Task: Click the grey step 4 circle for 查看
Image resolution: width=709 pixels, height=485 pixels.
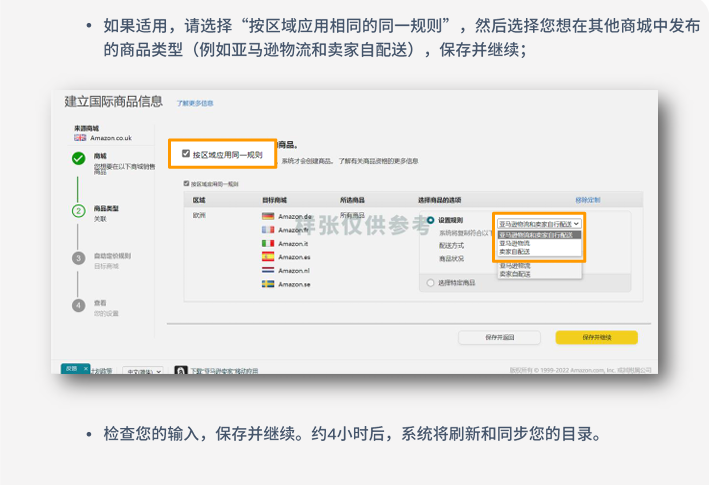Action: (78, 306)
